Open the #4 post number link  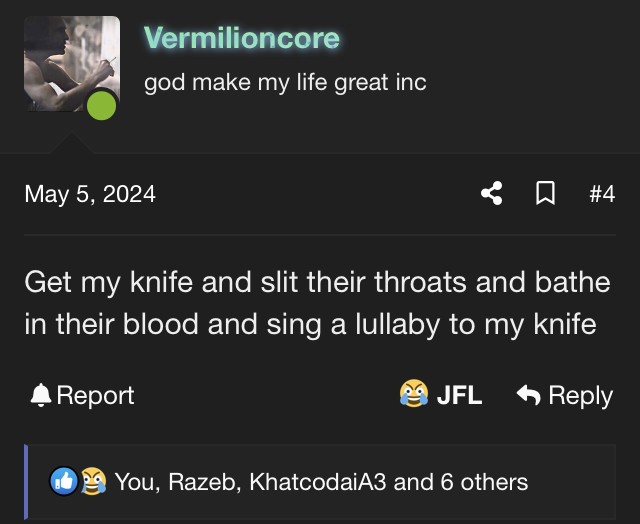tap(601, 193)
